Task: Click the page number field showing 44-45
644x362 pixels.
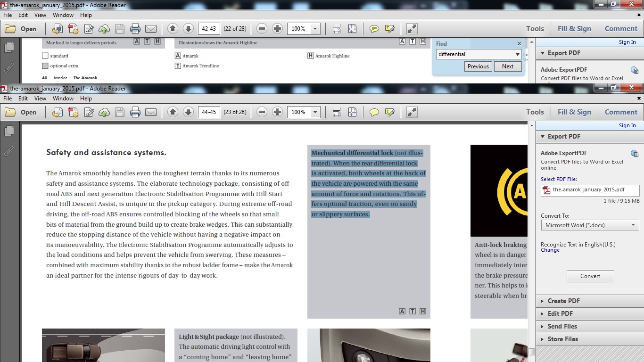Action: tap(208, 112)
